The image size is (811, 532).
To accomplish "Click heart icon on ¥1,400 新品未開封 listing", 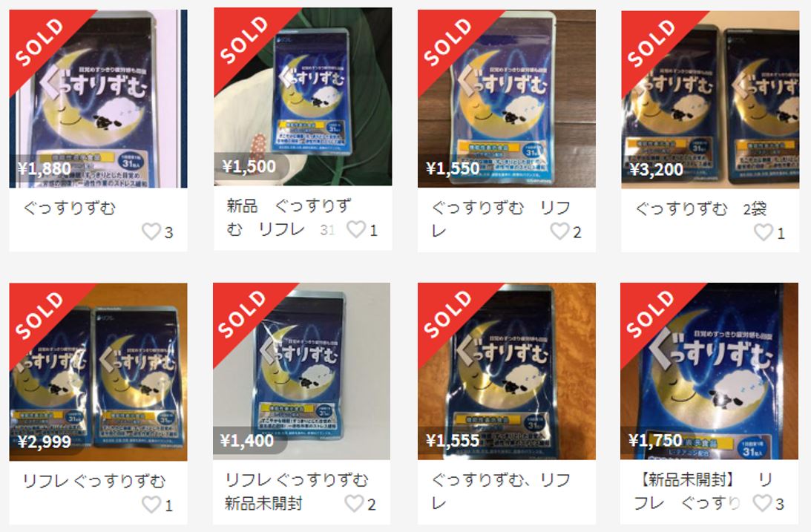I will (x=354, y=503).
